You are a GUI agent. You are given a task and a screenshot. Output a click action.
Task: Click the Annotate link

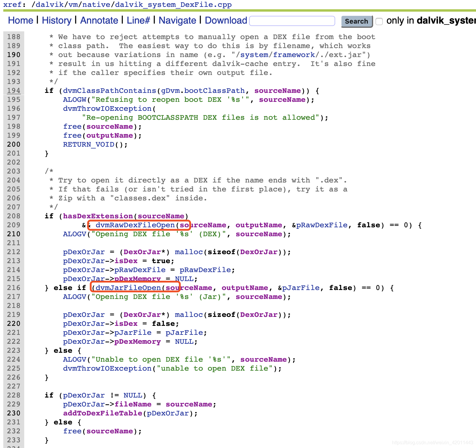[x=99, y=20]
